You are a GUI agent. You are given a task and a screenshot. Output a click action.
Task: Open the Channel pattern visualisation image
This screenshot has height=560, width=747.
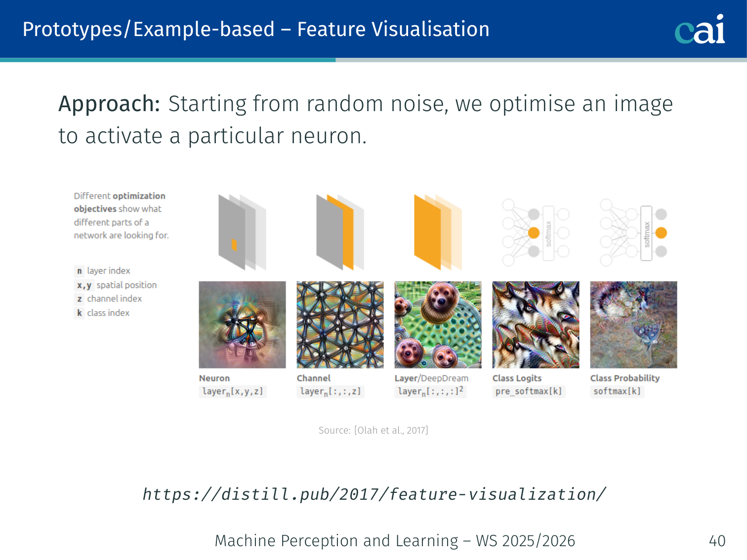[340, 324]
